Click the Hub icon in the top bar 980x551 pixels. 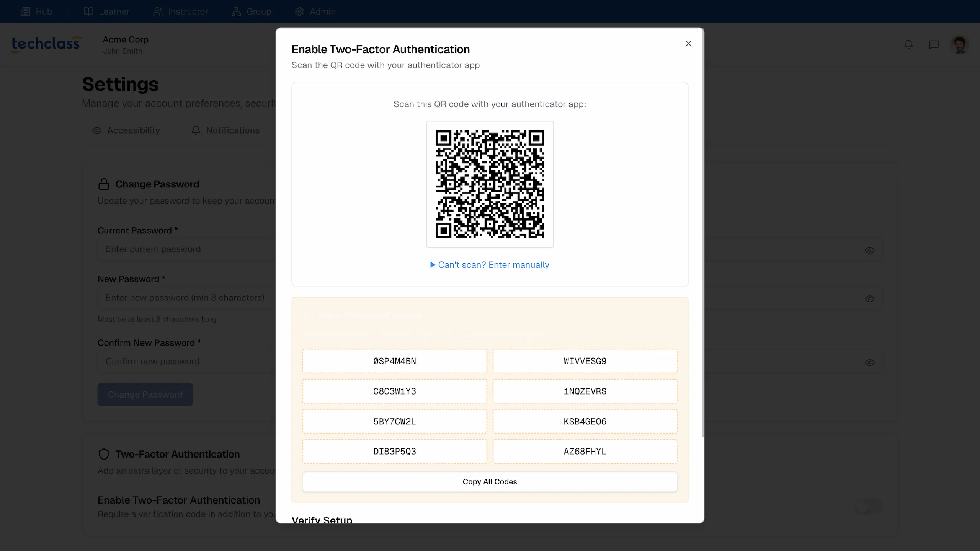pos(26,11)
